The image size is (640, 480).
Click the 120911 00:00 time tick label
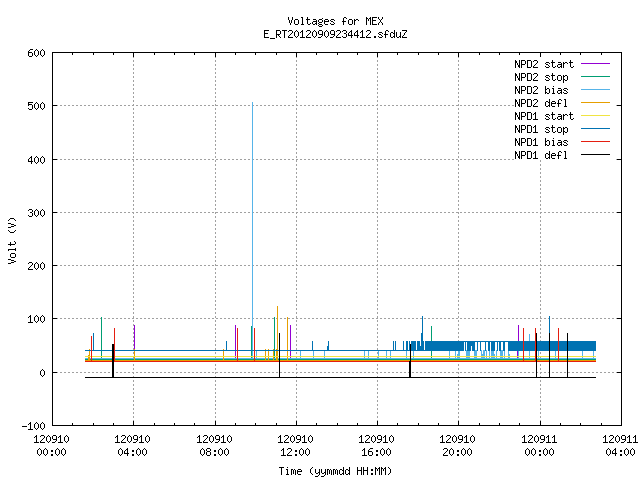[539, 446]
